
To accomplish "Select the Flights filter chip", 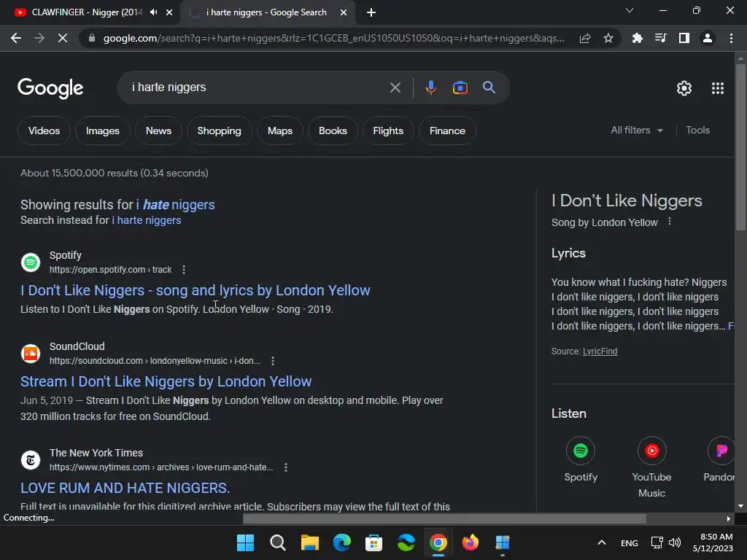I will click(x=388, y=131).
